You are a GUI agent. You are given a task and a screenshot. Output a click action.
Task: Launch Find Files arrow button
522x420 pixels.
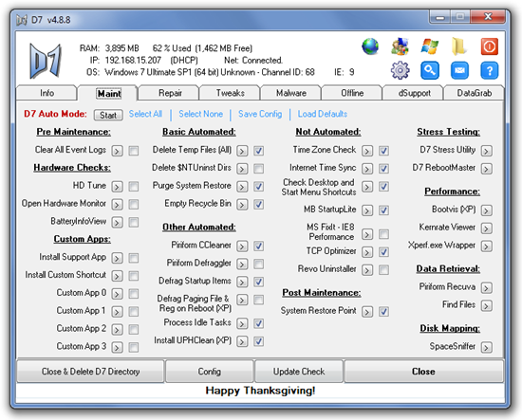[x=486, y=306]
